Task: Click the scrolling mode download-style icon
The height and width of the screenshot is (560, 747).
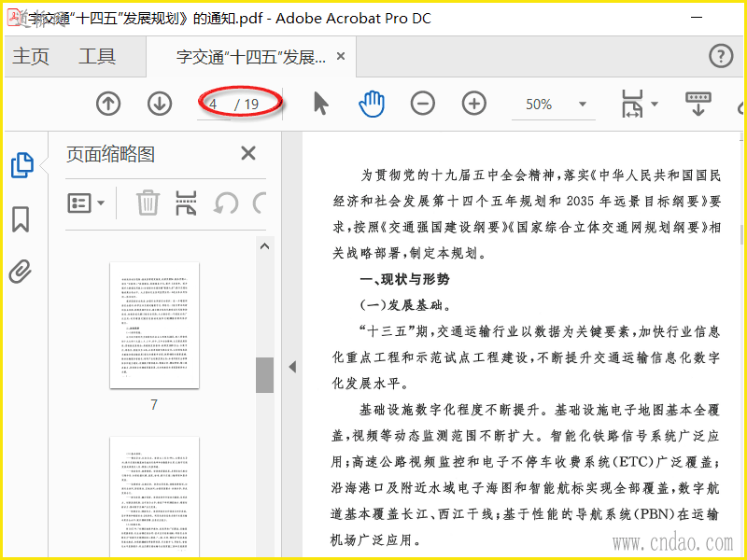Action: click(x=698, y=104)
